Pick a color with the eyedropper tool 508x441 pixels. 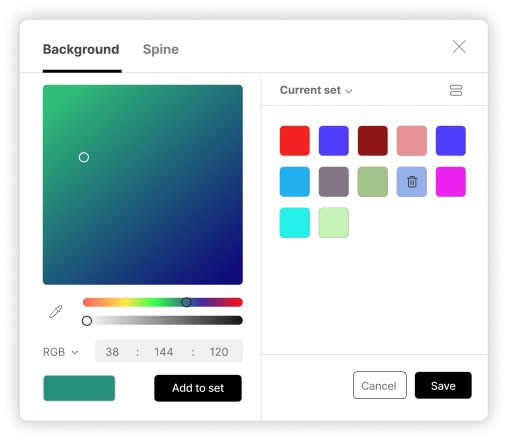[56, 312]
